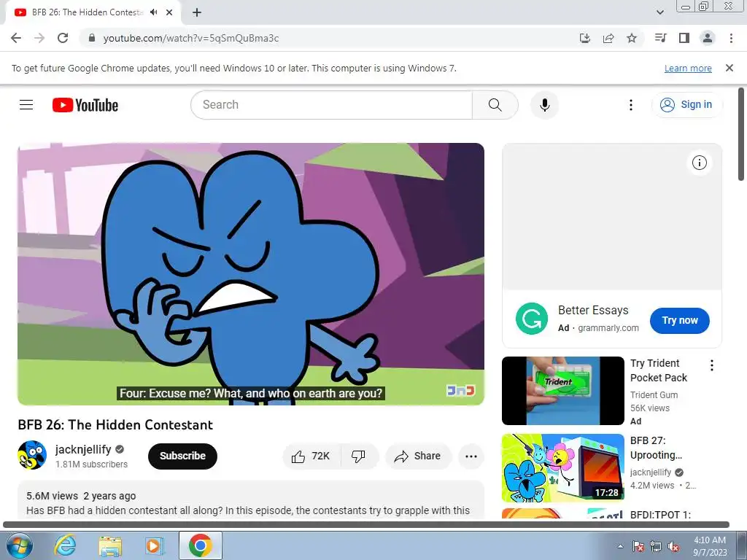Open a new tab with the plus button
747x560 pixels.
point(197,12)
